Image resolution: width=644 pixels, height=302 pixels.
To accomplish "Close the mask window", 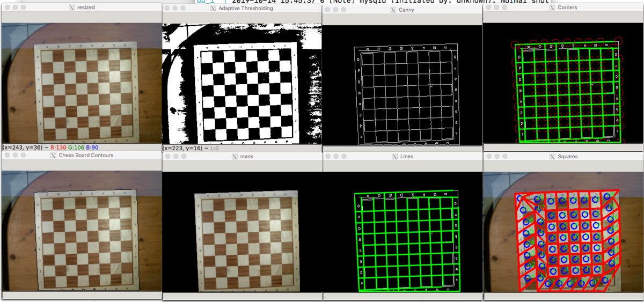I will coord(167,156).
